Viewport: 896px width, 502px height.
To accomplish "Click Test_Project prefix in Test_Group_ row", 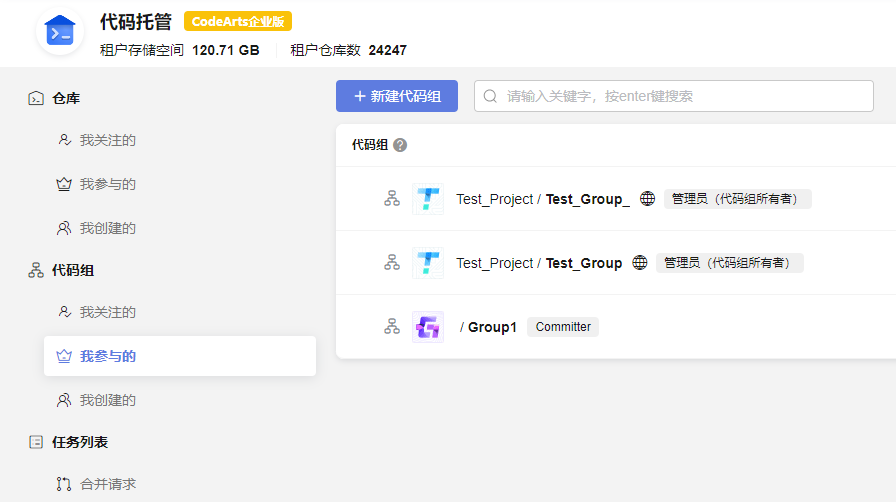I will 494,199.
